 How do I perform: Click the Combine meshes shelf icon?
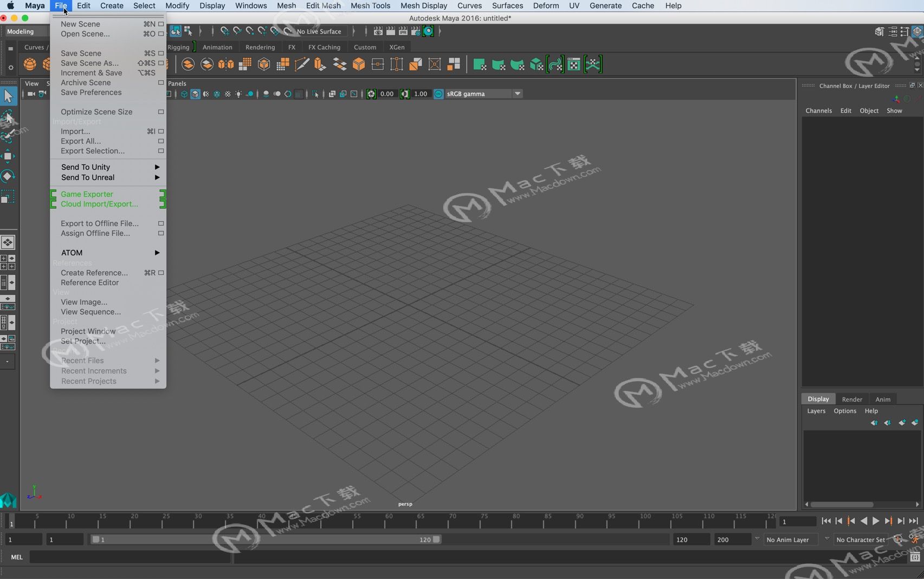point(188,65)
